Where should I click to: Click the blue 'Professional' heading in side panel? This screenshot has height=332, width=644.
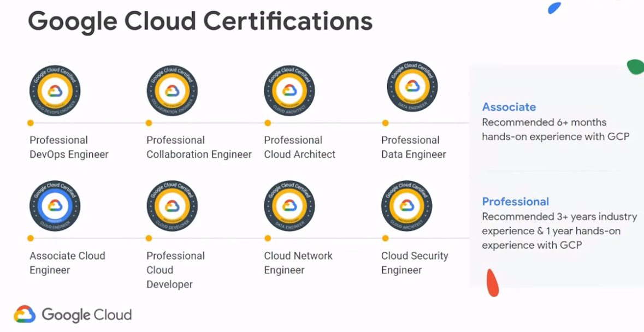click(516, 201)
